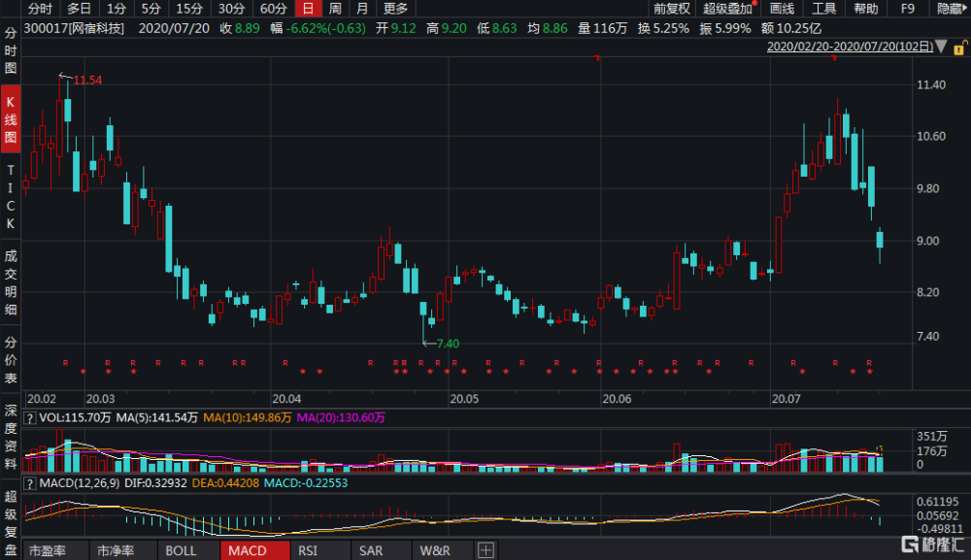Click the 帮助 help button
This screenshot has height=560, width=971.
pos(866,9)
